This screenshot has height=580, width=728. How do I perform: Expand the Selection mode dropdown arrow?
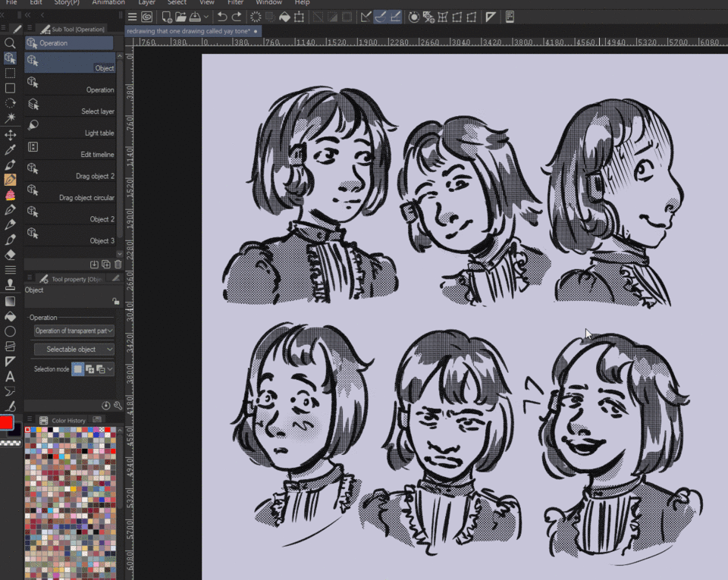pyautogui.click(x=111, y=369)
